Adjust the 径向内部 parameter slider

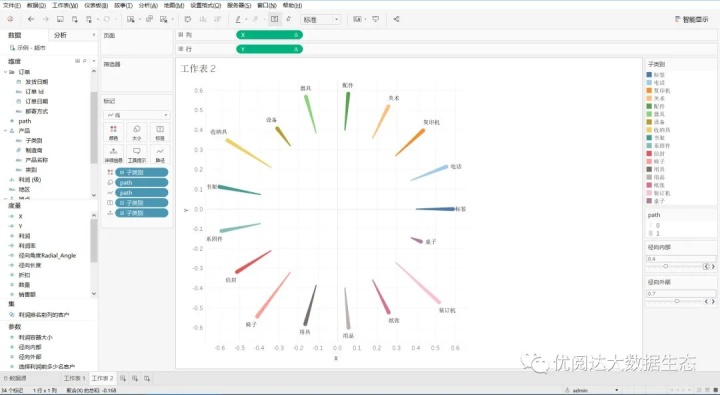[665, 266]
